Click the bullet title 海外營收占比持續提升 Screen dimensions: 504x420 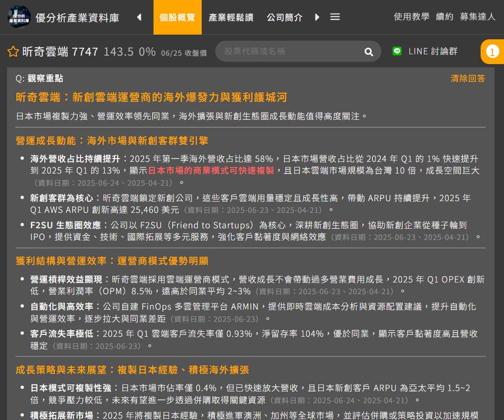pyautogui.click(x=75, y=159)
